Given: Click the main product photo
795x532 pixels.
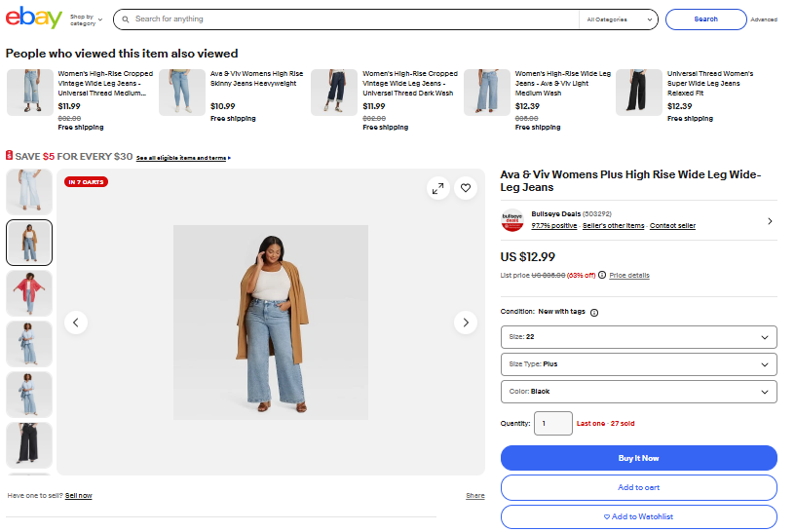Looking at the screenshot, I should click(x=271, y=323).
